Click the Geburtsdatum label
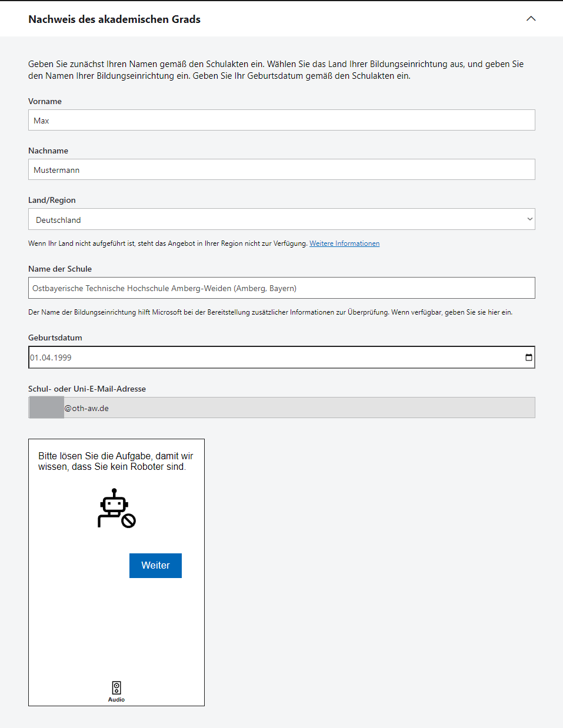The width and height of the screenshot is (563, 728). click(55, 338)
